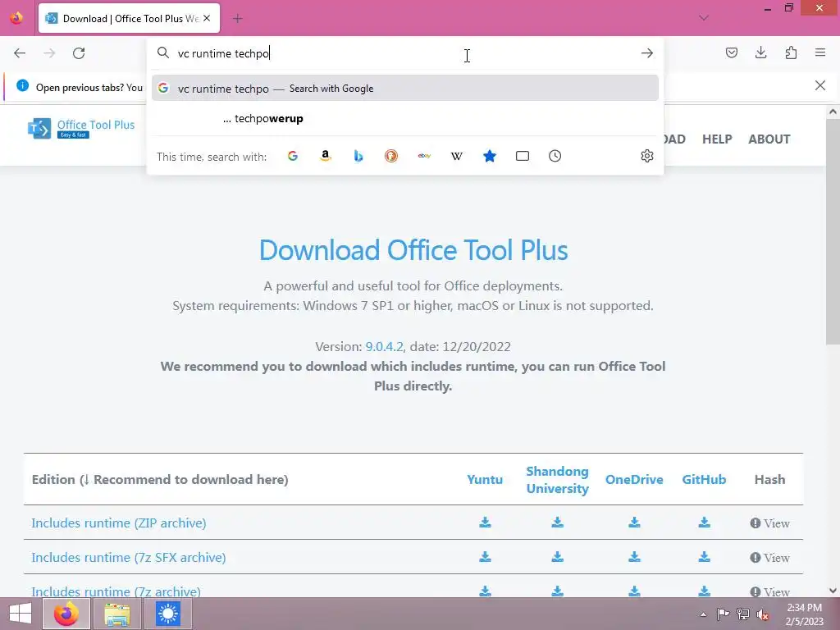Click Includes runtime (7z archive) link
The width and height of the screenshot is (840, 630).
(x=116, y=591)
